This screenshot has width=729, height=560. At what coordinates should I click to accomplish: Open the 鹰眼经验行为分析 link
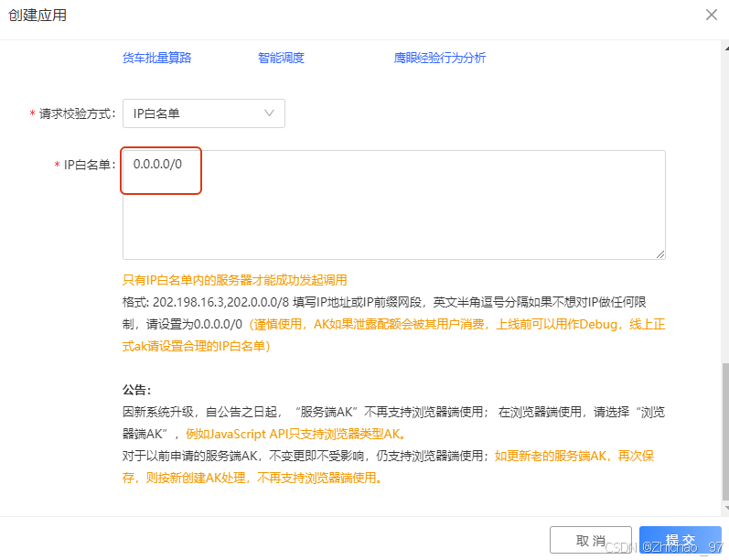pos(439,58)
